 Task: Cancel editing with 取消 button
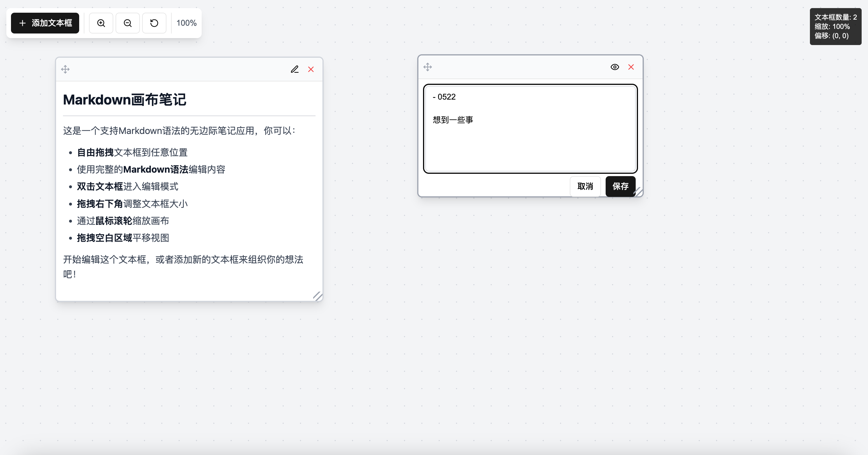point(585,186)
